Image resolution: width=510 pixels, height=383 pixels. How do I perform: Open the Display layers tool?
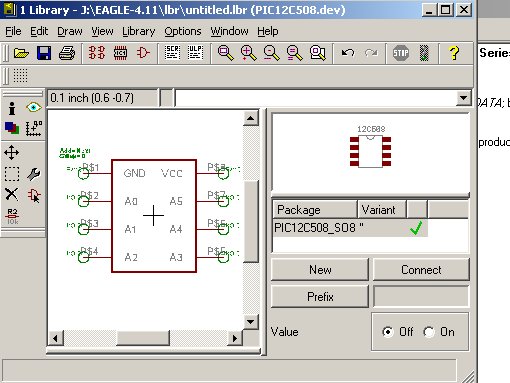(x=12, y=128)
